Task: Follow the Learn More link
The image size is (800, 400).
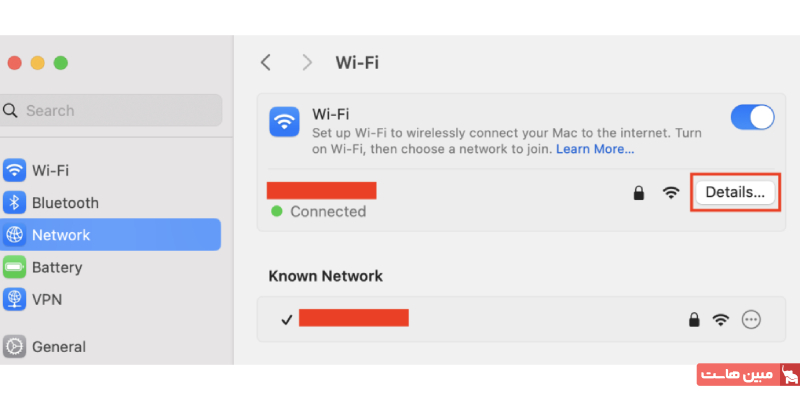Action: point(595,149)
